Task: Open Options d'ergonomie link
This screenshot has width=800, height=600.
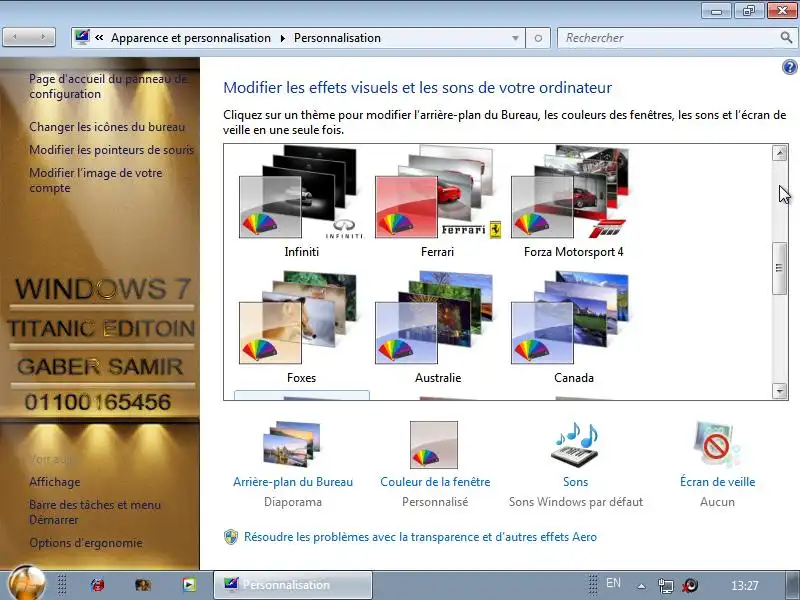Action: coord(86,543)
